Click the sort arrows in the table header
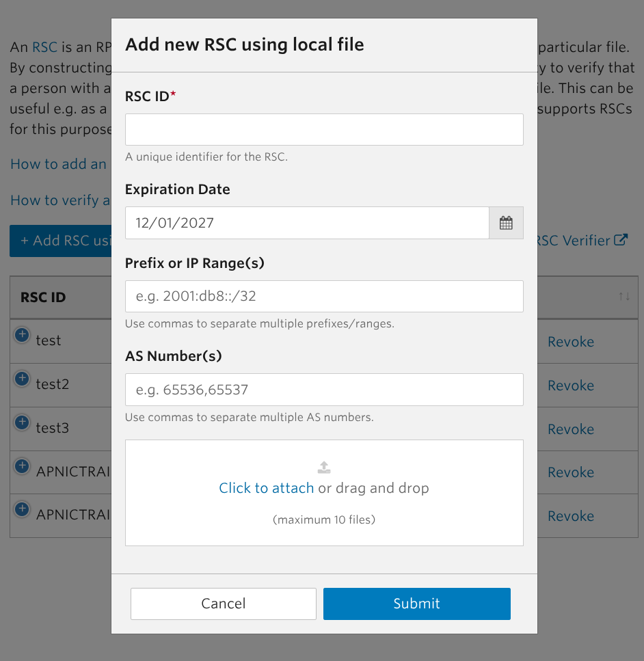This screenshot has width=644, height=661. pos(623,297)
